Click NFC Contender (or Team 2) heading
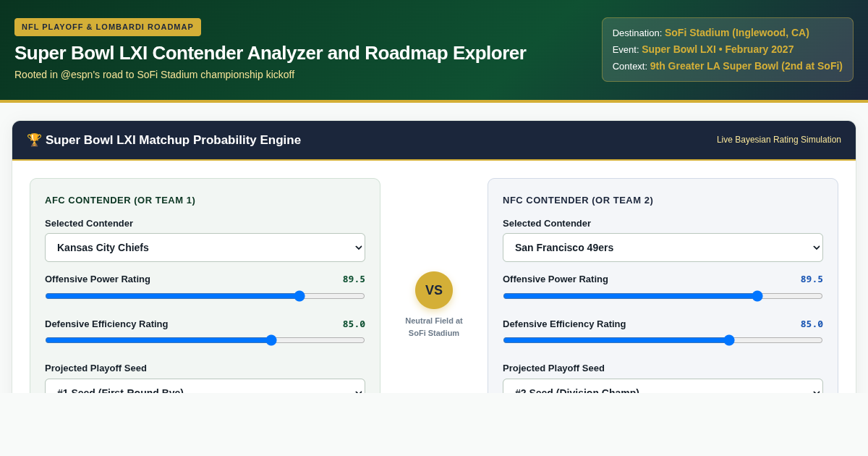Image resolution: width=868 pixels, height=456 pixels. point(578,200)
